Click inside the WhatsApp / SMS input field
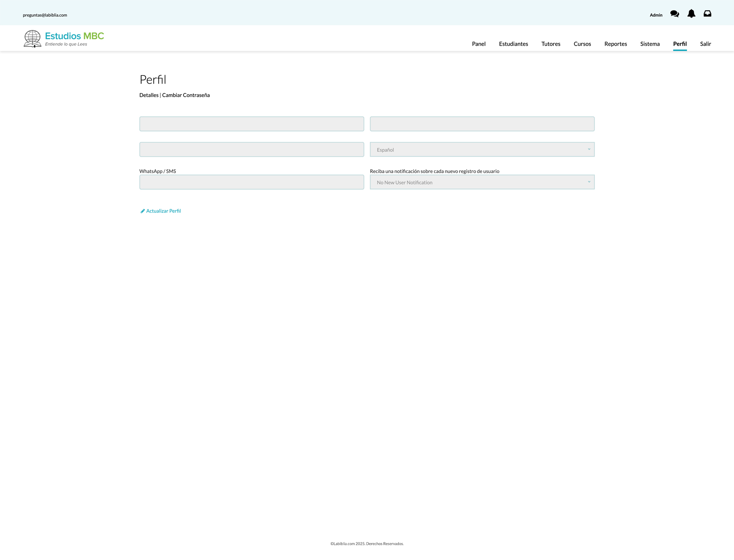The height and width of the screenshot is (560, 734). 252,182
